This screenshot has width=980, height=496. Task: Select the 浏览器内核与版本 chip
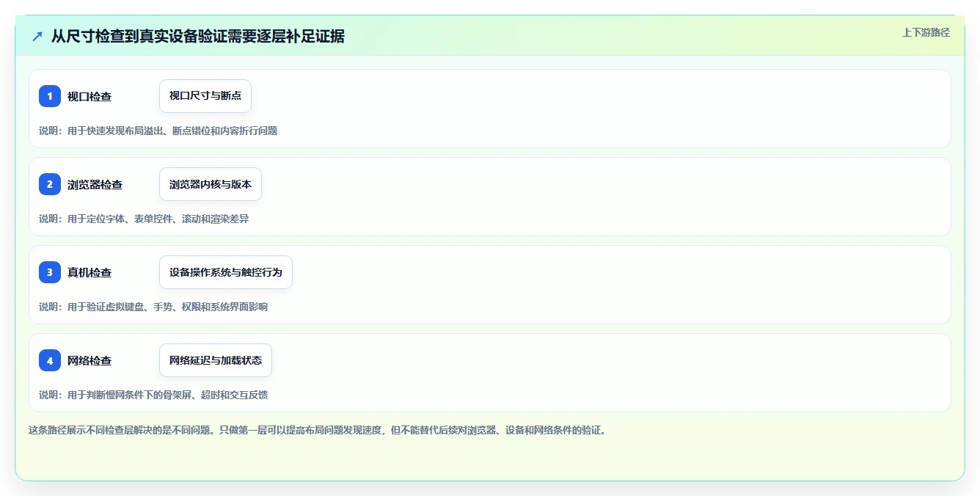click(x=211, y=184)
